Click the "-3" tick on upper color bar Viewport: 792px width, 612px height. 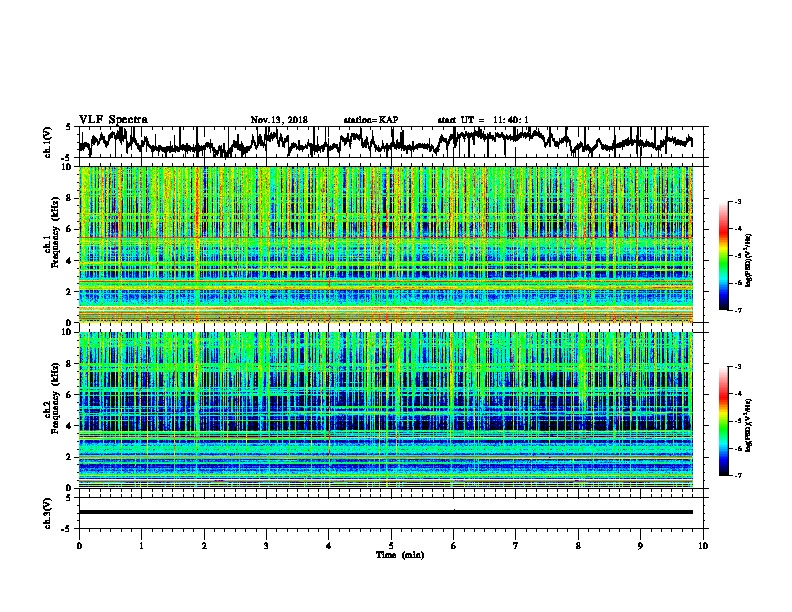pos(738,202)
